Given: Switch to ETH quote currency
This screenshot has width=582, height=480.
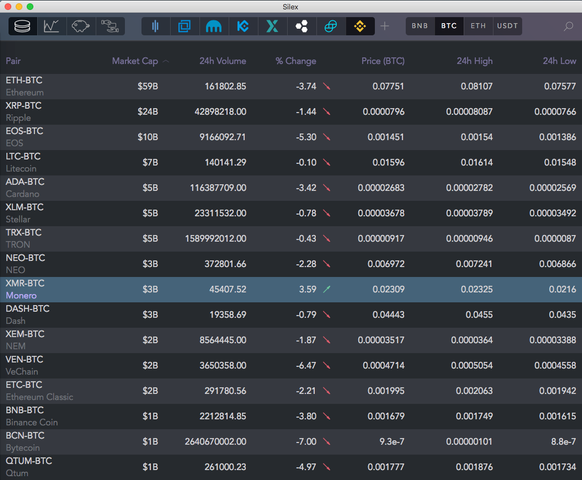Looking at the screenshot, I should click(x=478, y=26).
